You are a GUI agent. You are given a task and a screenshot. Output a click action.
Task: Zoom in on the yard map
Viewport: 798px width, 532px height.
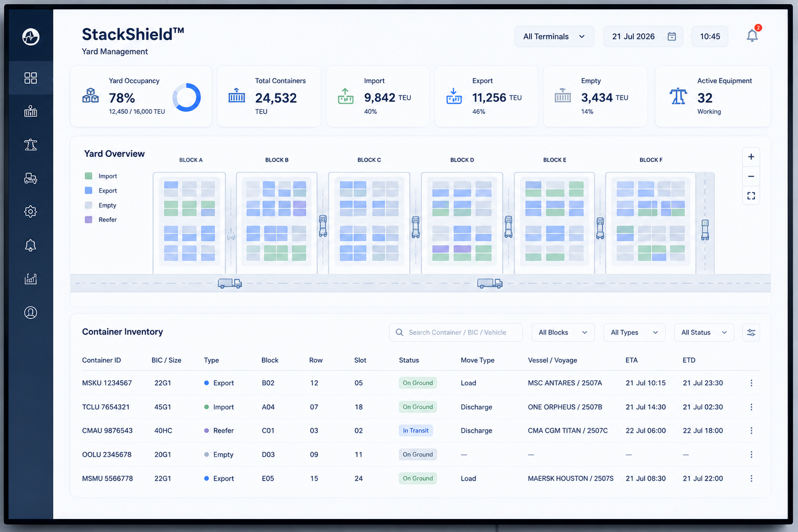(751, 157)
